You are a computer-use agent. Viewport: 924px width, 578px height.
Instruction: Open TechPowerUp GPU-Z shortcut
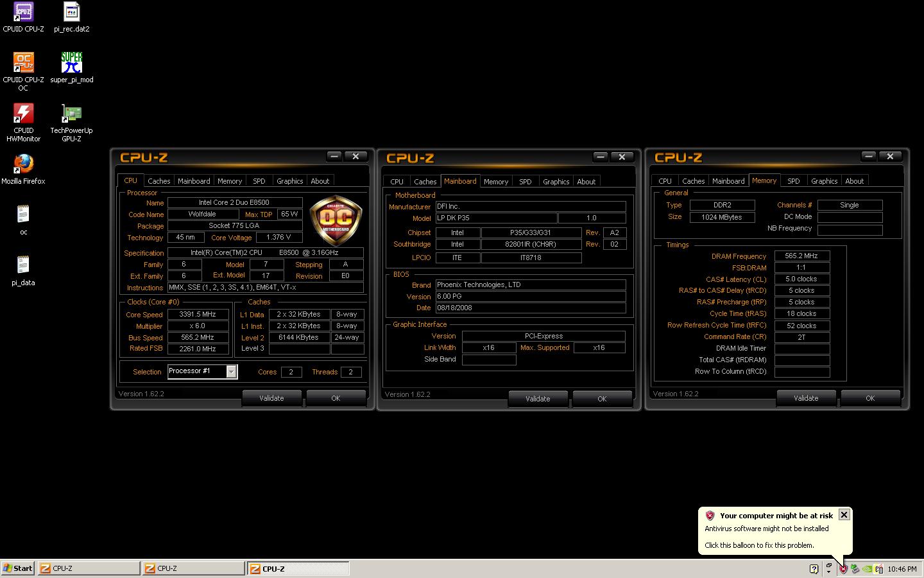coord(71,122)
